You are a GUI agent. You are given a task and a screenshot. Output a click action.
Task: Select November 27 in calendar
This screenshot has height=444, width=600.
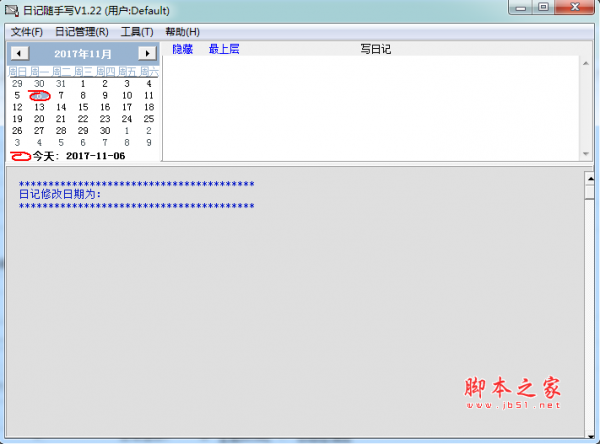pos(39,131)
